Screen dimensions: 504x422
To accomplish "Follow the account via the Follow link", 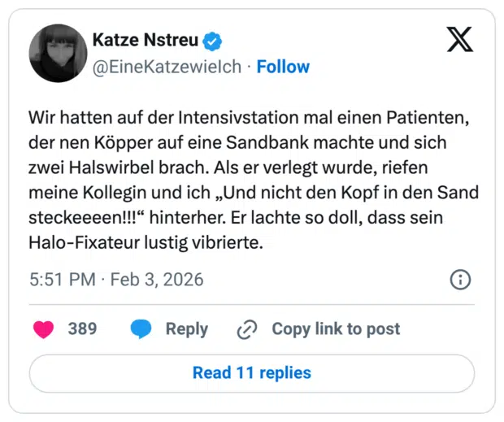I will click(283, 67).
